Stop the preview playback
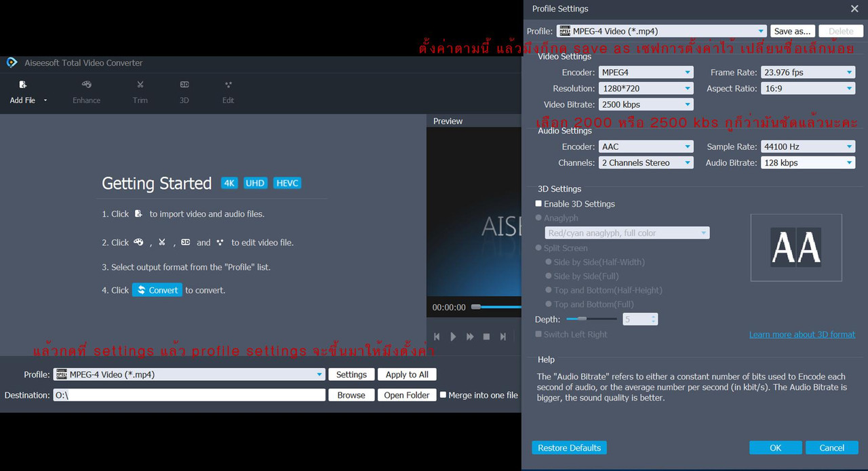Screen dimensions: 868x471 [486, 337]
